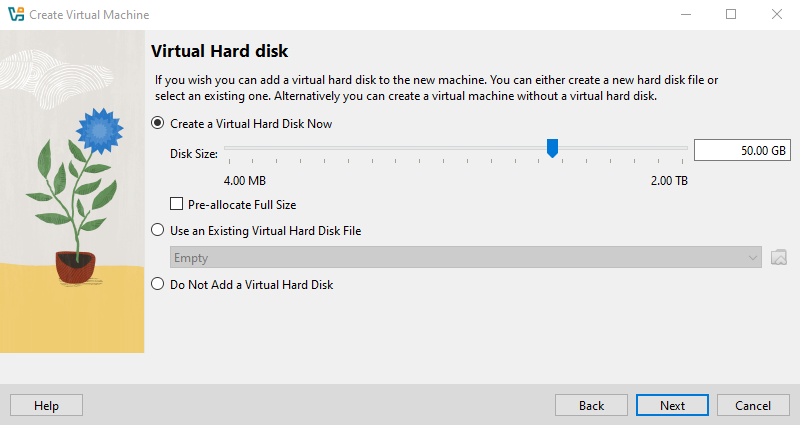Click the 50.00 GB disk size field
This screenshot has height=425, width=800.
point(742,150)
